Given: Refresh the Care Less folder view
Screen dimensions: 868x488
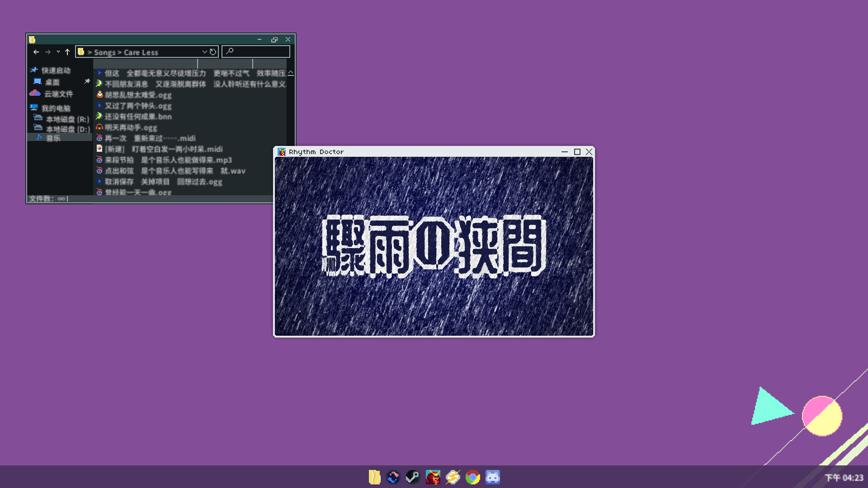Looking at the screenshot, I should tap(213, 52).
